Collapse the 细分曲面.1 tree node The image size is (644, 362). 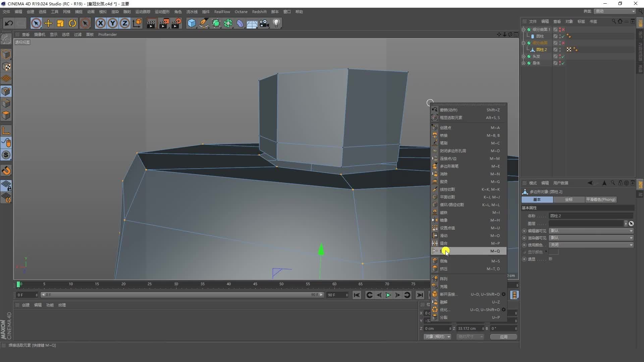524,29
